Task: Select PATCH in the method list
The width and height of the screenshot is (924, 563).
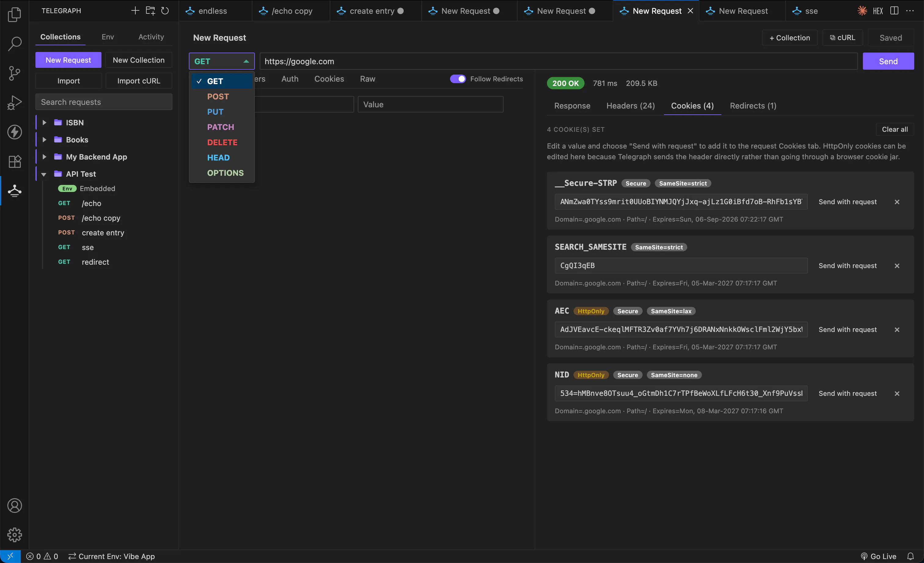Action: click(221, 127)
